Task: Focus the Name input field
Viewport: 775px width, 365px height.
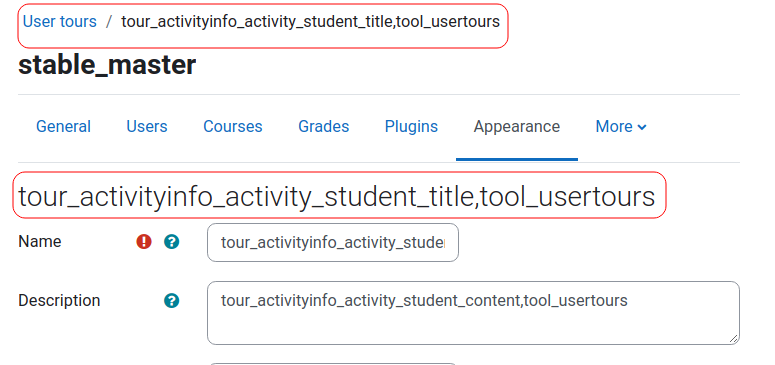Action: (x=333, y=242)
